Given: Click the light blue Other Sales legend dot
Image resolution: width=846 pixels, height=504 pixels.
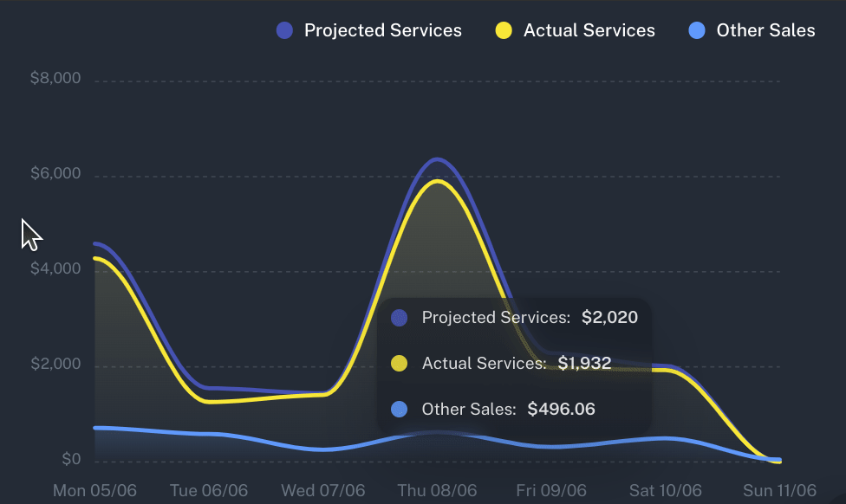Looking at the screenshot, I should coord(696,30).
